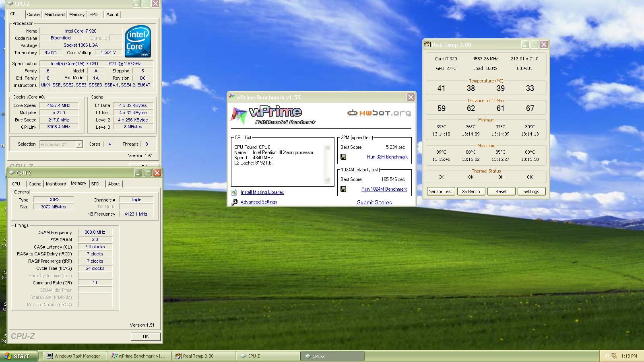Click the Run 1024M Benchmark link
The width and height of the screenshot is (644, 362).
[x=384, y=189]
